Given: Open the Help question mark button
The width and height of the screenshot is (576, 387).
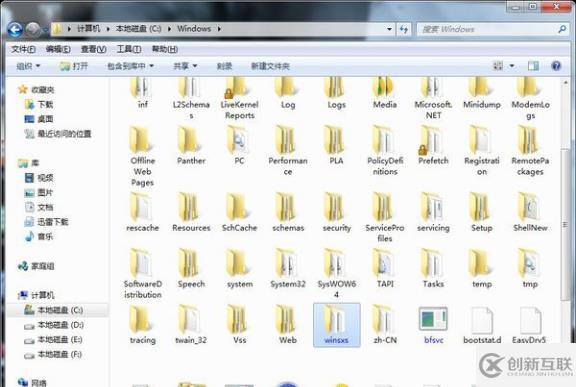Looking at the screenshot, I should click(x=556, y=66).
